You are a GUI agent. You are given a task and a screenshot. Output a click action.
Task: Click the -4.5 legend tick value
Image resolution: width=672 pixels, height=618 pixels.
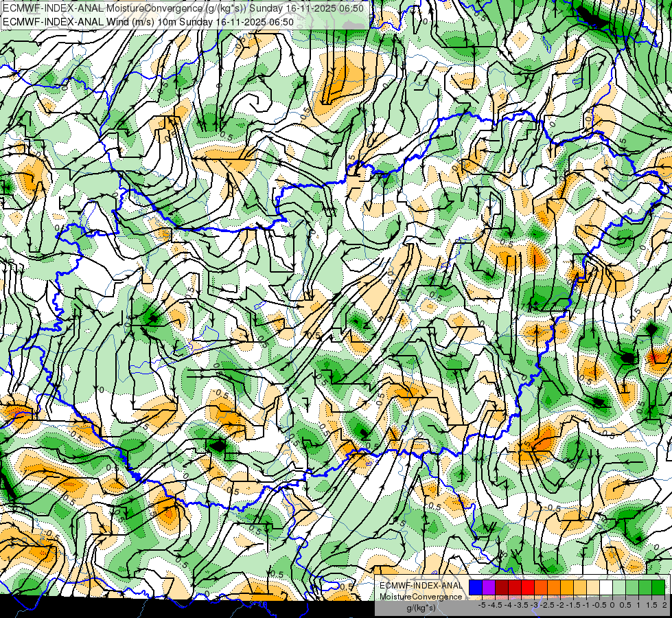pos(495,605)
